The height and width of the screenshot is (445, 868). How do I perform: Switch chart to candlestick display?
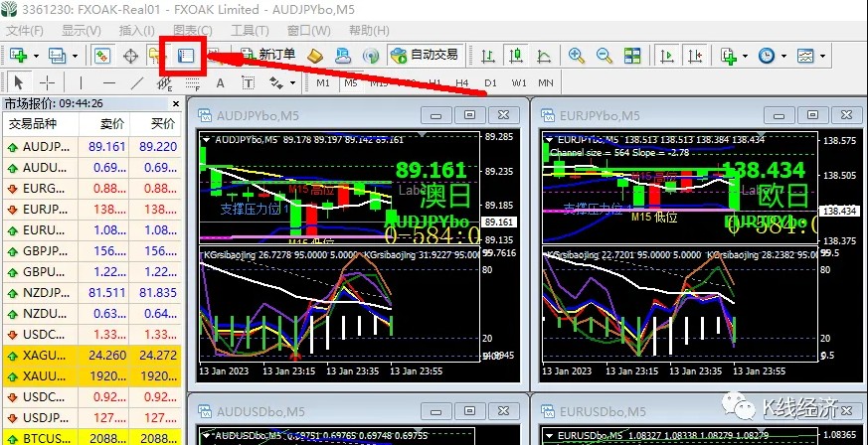point(513,56)
